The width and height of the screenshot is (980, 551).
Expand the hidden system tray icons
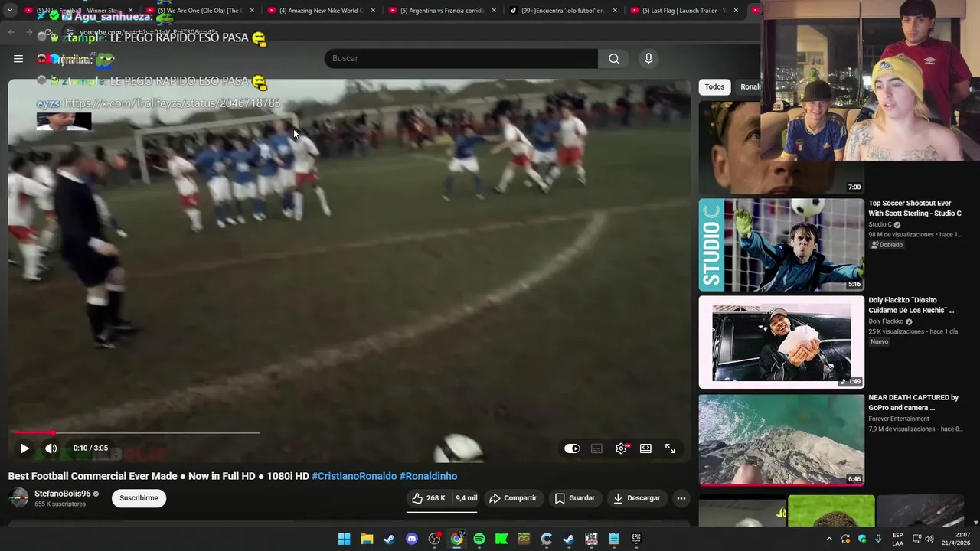coord(829,539)
